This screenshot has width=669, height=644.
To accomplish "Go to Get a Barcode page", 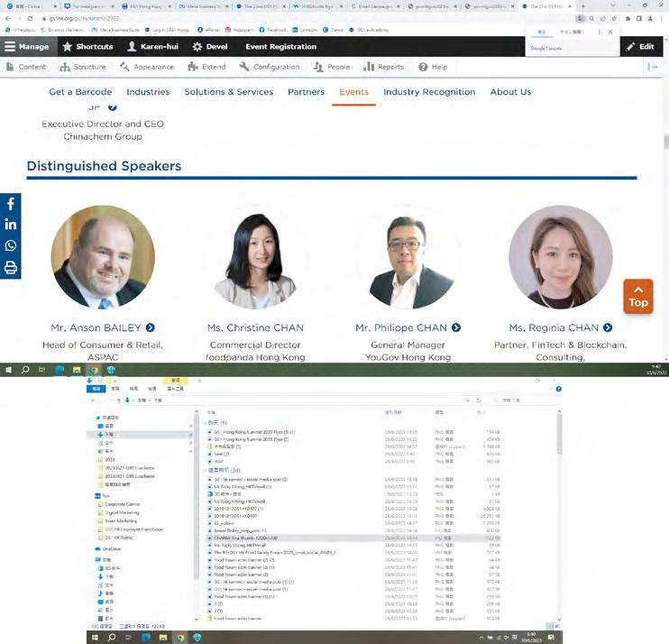I will pyautogui.click(x=80, y=92).
